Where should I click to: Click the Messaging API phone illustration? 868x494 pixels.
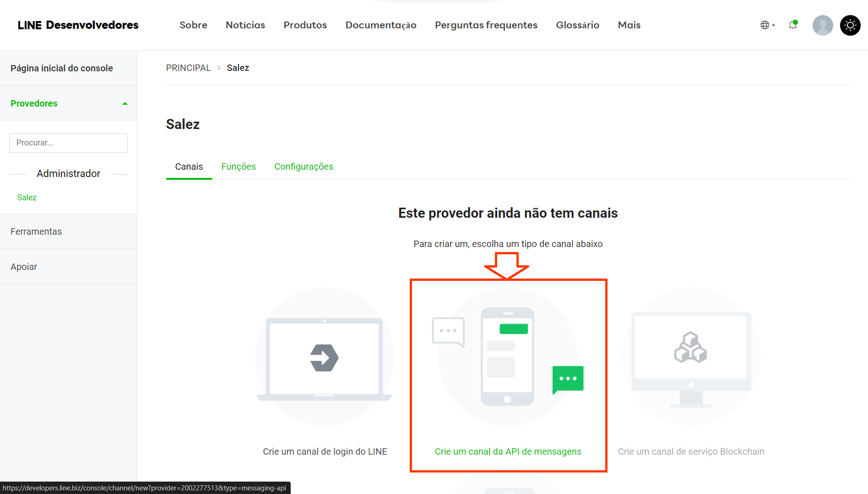click(508, 357)
